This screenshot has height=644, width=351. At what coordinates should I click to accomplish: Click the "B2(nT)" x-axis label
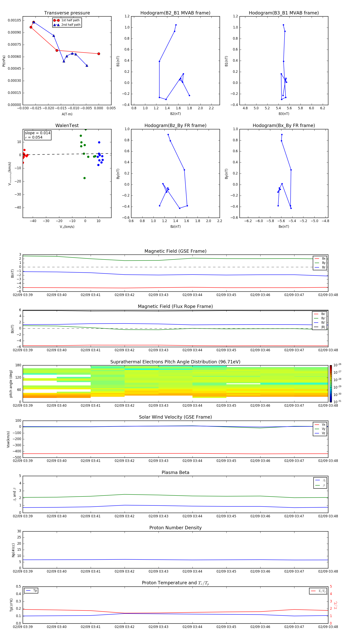tap(175, 114)
